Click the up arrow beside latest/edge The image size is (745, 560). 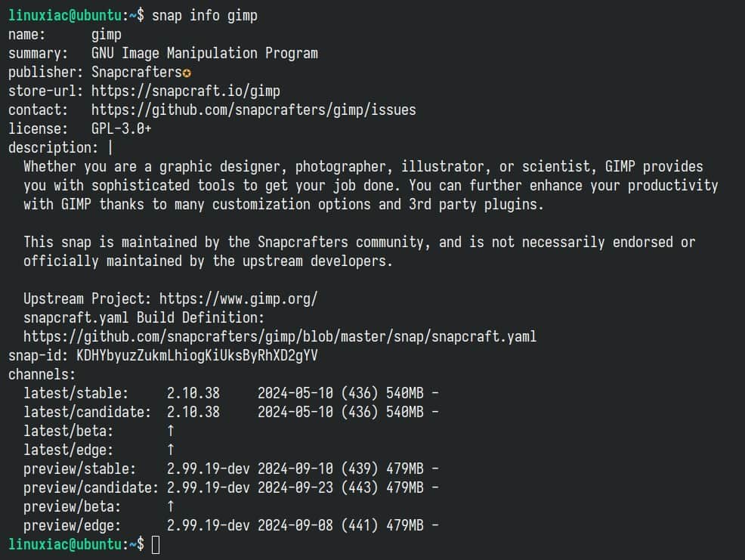click(171, 450)
